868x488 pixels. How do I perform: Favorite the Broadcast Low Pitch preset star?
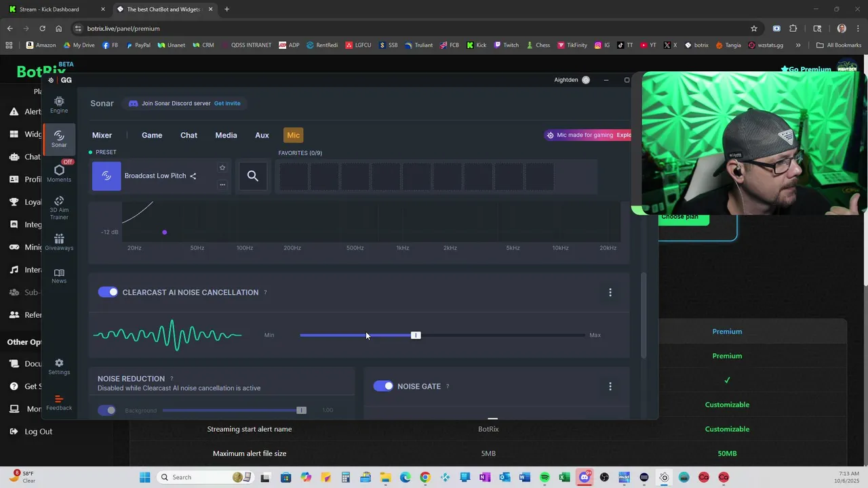[222, 167]
